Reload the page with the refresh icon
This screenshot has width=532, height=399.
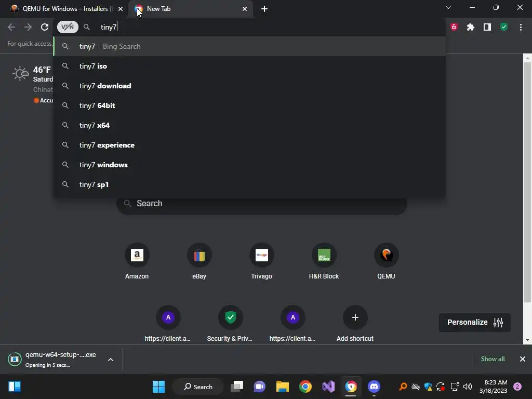(x=45, y=27)
